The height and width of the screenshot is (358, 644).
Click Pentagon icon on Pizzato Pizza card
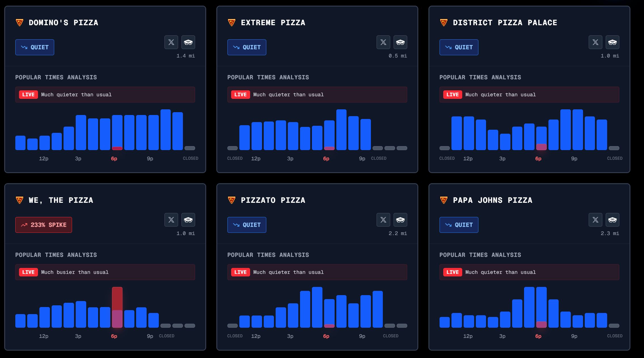tap(400, 220)
